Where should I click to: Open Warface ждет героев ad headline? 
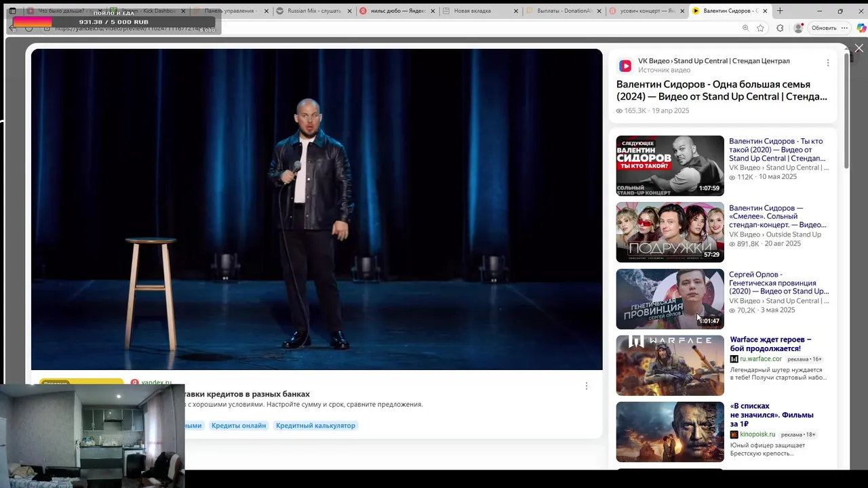click(x=770, y=344)
